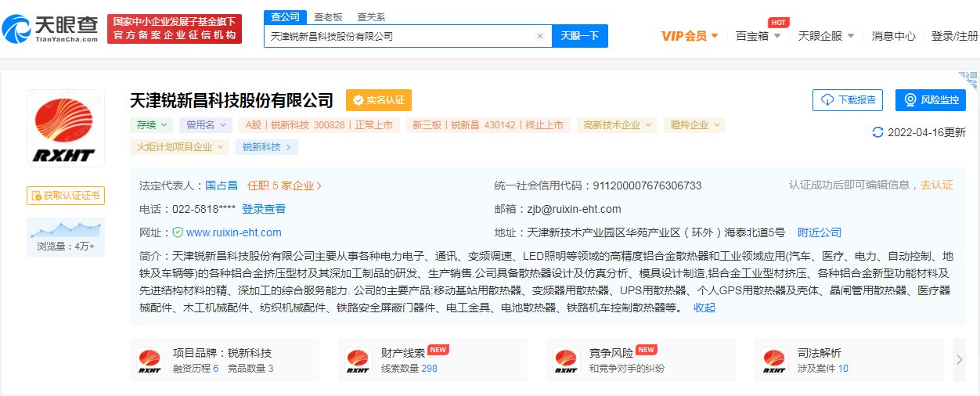Click the 实名认证 badge

tap(379, 100)
